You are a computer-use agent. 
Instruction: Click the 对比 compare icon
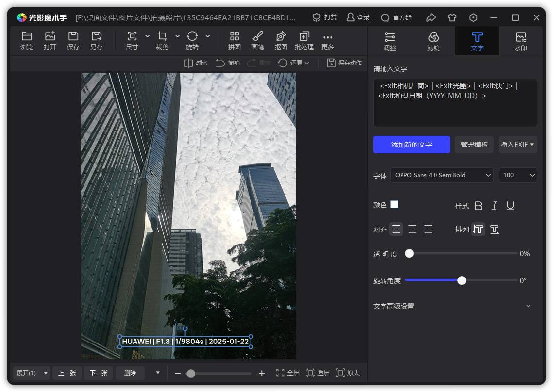(188, 63)
